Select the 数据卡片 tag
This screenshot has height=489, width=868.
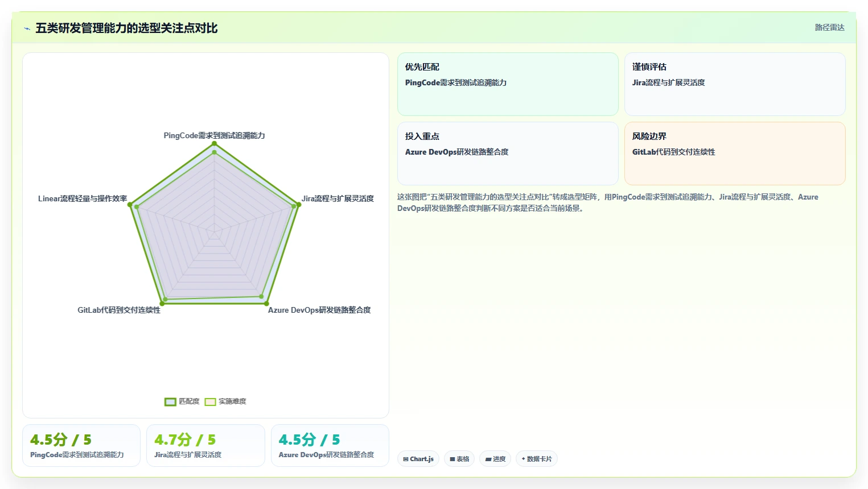coord(536,459)
